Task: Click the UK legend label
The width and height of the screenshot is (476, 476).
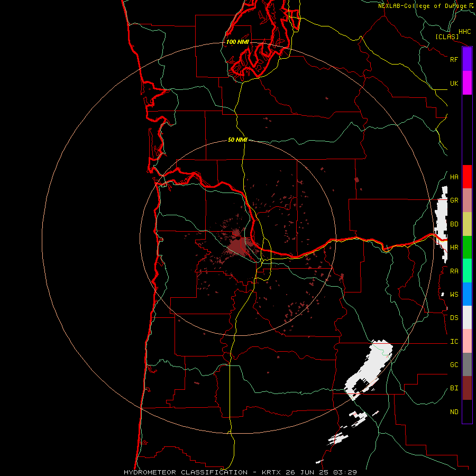Action: (454, 83)
